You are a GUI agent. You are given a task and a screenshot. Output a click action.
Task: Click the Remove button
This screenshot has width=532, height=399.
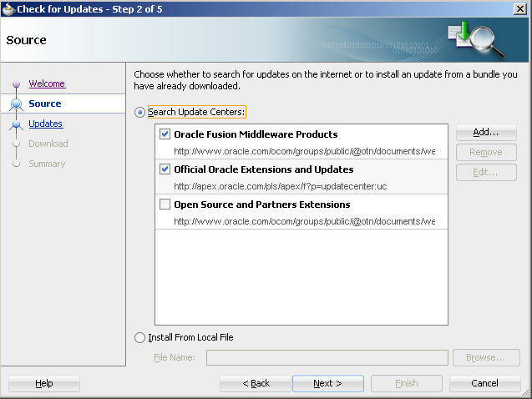[x=486, y=152]
